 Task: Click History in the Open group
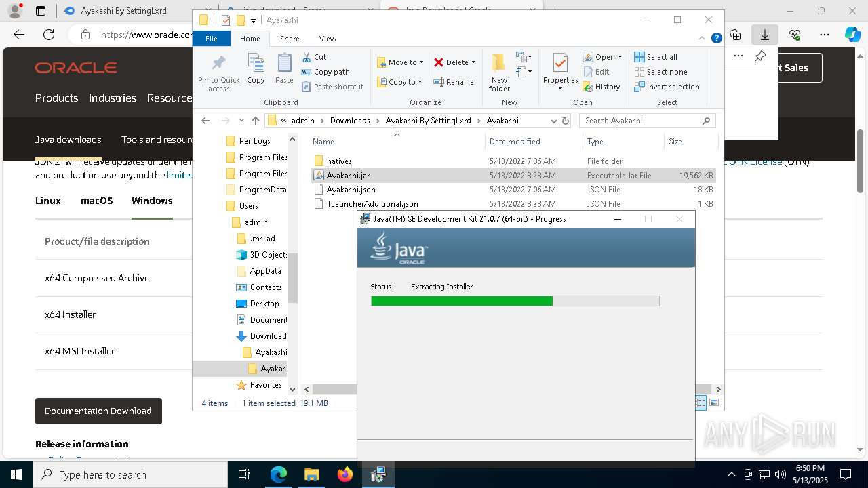[x=601, y=87]
